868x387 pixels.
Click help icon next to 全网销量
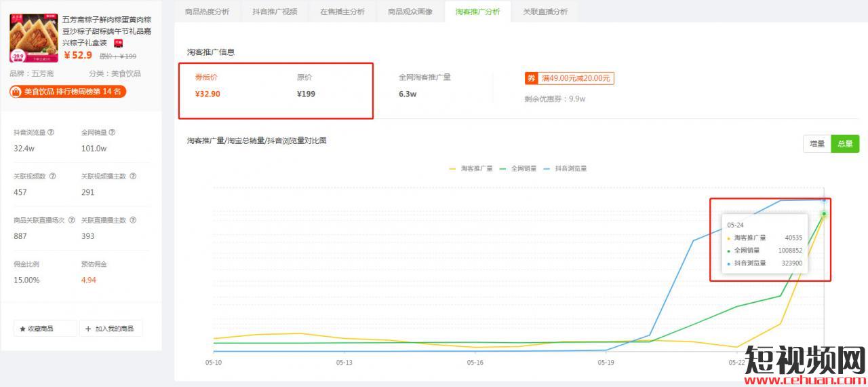click(x=113, y=132)
